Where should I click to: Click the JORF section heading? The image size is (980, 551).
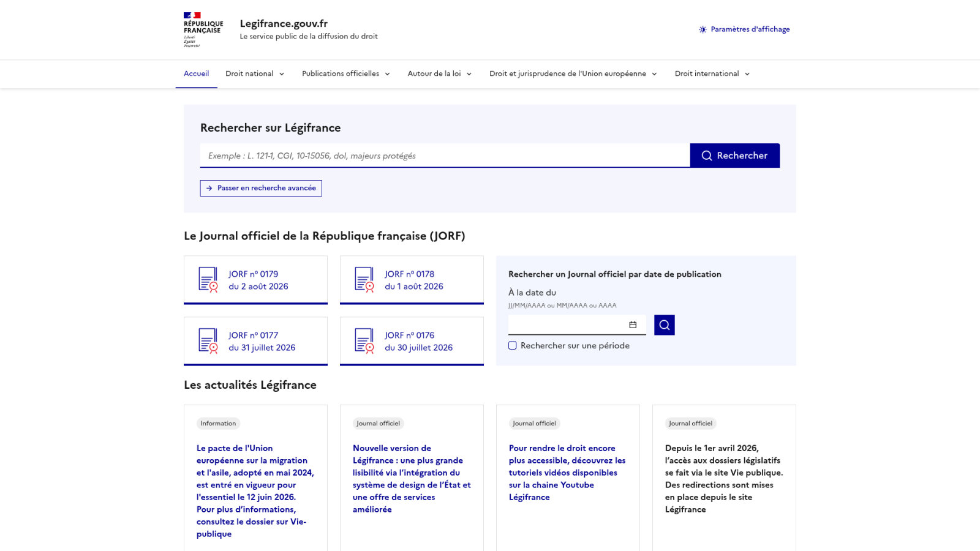click(325, 236)
